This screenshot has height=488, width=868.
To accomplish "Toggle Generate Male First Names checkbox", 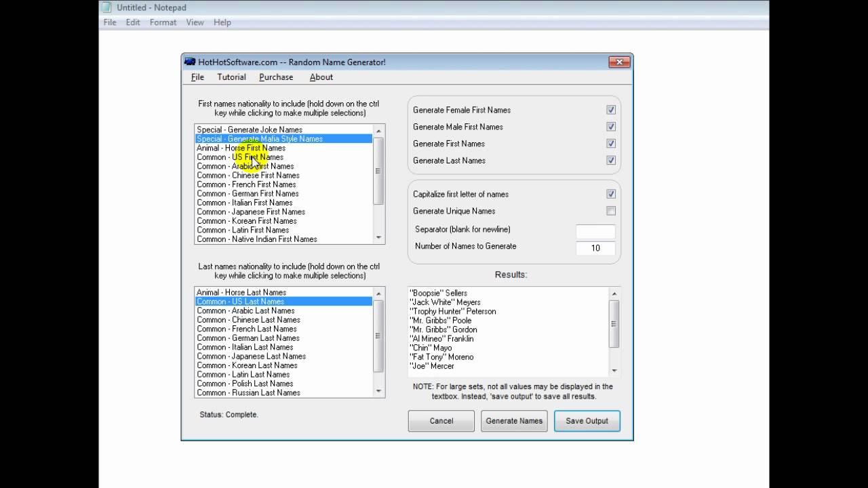I will [x=611, y=127].
